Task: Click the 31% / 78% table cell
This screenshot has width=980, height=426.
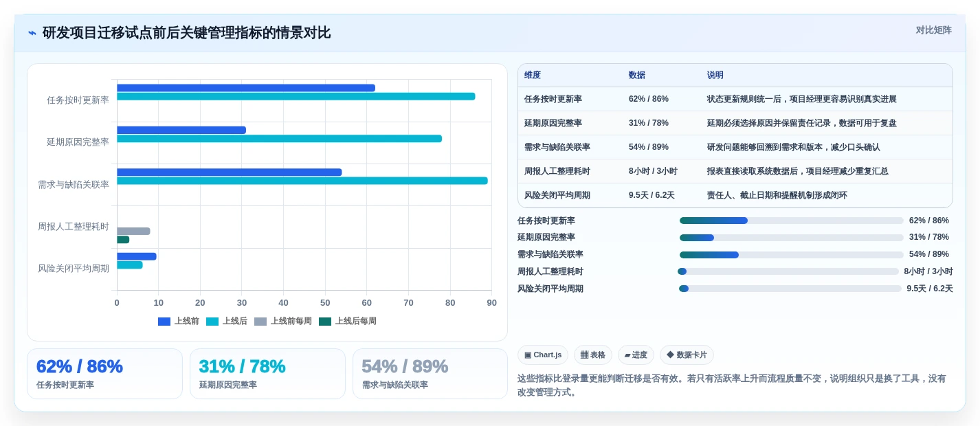Action: point(649,123)
